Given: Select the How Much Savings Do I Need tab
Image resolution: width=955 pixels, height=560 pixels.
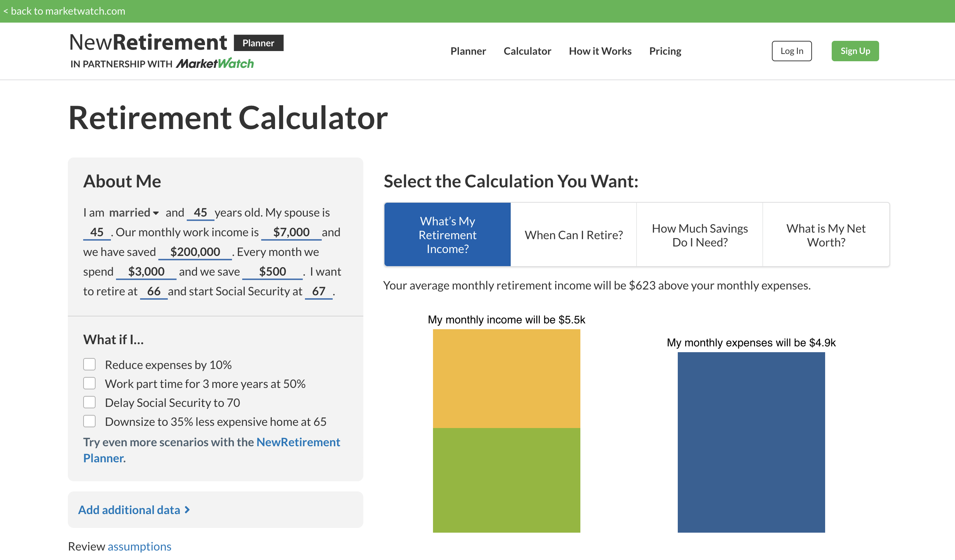Looking at the screenshot, I should click(699, 234).
